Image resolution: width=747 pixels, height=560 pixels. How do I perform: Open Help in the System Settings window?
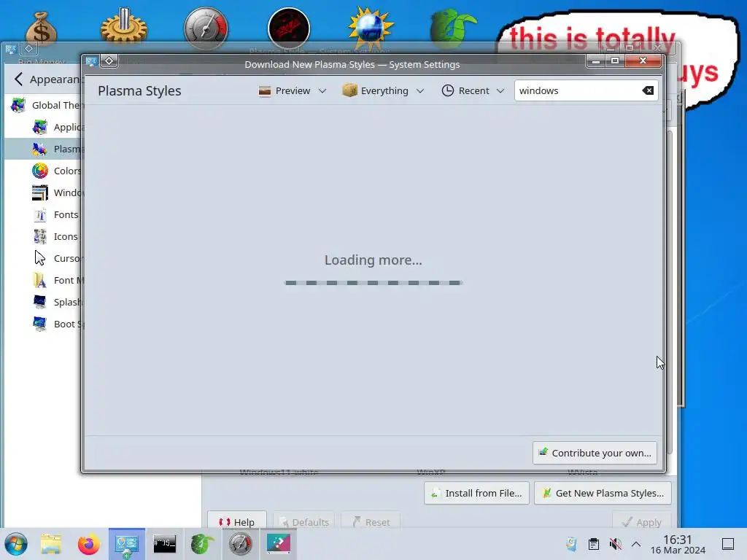(x=237, y=522)
